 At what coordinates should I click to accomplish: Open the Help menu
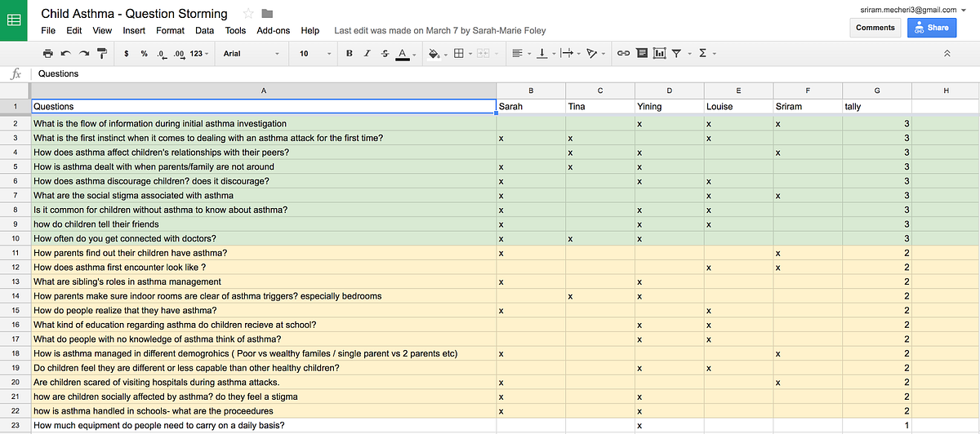point(310,30)
